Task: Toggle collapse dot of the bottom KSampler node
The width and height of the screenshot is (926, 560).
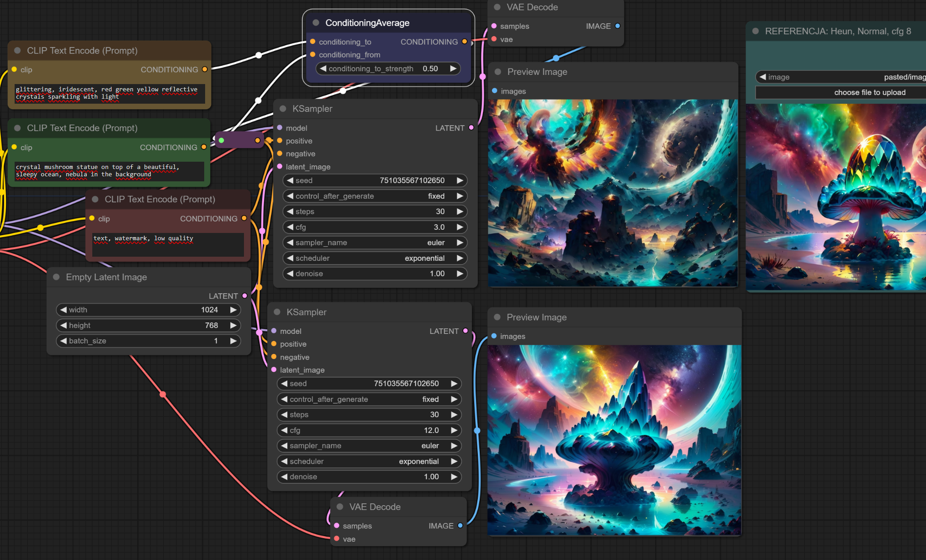Action: 277,312
